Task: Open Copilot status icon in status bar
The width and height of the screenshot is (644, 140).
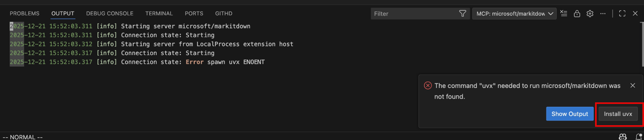Action: [x=623, y=137]
